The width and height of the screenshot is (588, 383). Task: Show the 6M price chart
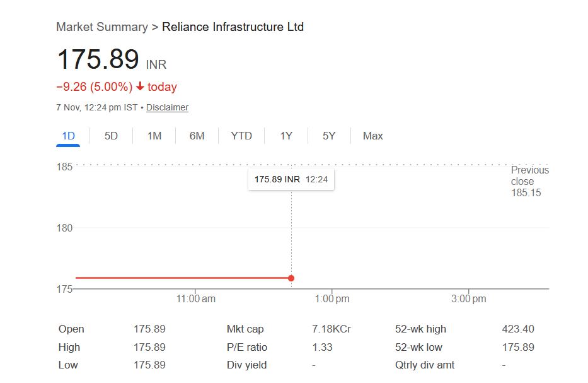click(197, 136)
